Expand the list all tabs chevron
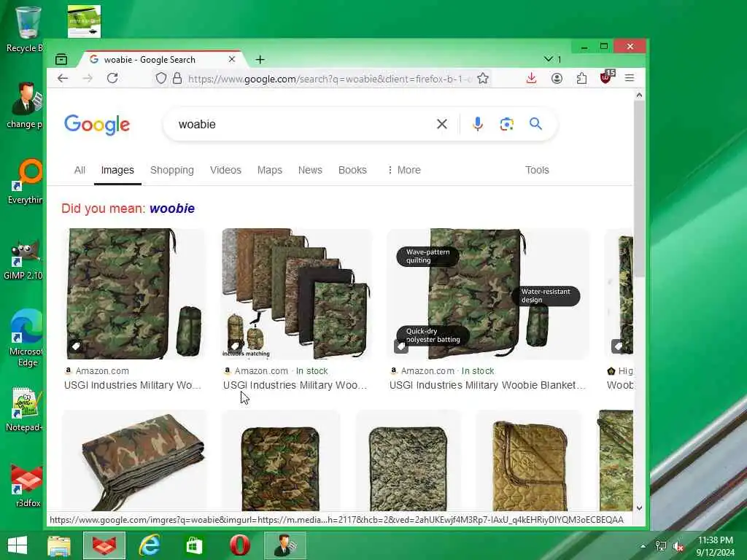This screenshot has height=560, width=747. pyautogui.click(x=549, y=59)
